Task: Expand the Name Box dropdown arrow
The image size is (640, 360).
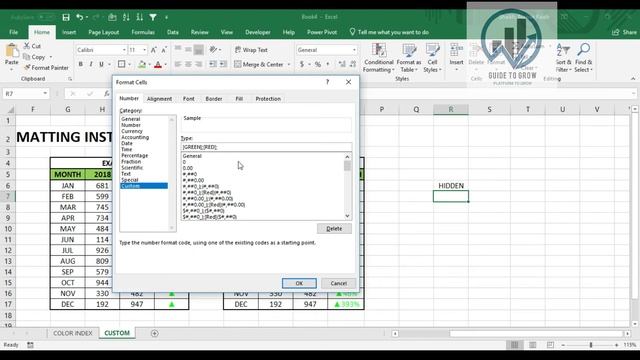Action: [x=45, y=94]
